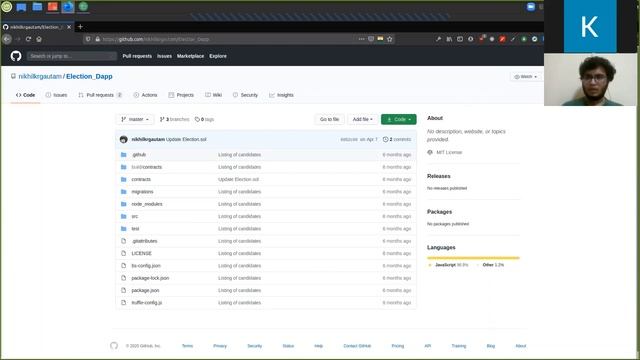Open the bs-config.json file
Image resolution: width=640 pixels, height=360 pixels.
[x=146, y=266]
